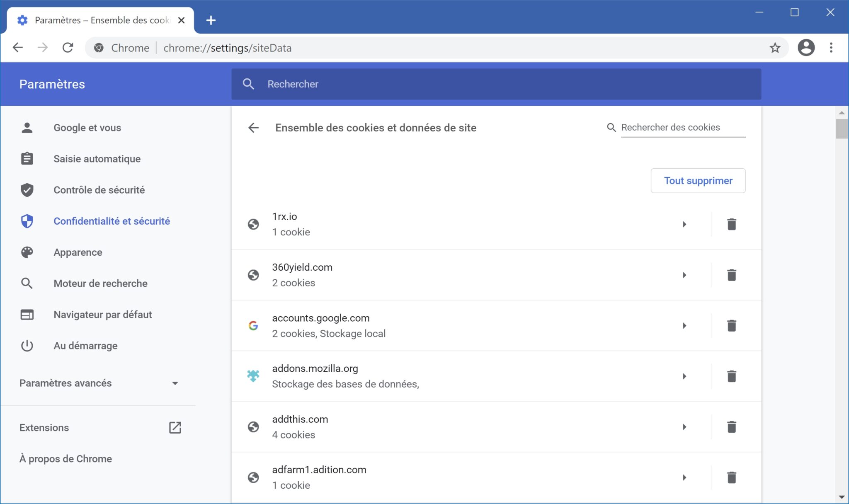This screenshot has width=849, height=504.
Task: Click the Tout supprimer button
Action: [698, 180]
